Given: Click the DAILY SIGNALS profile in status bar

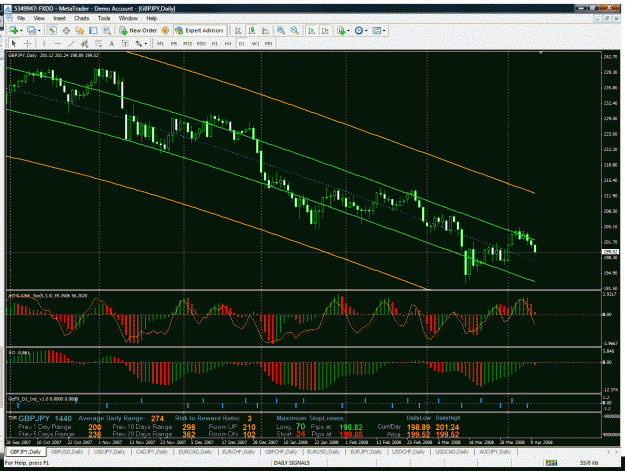Looking at the screenshot, I should click(x=291, y=463).
